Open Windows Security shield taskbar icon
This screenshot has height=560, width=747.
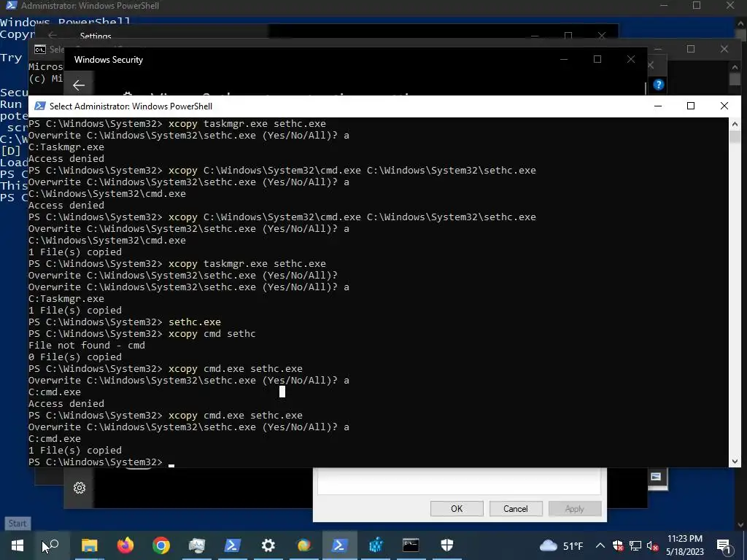(x=447, y=545)
